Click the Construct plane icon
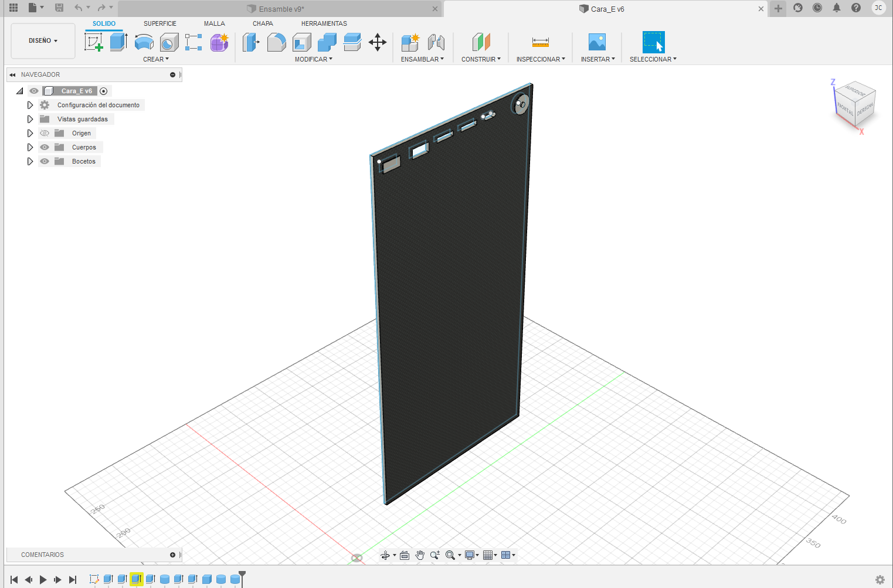Viewport: 893px width, 588px height. tap(481, 42)
